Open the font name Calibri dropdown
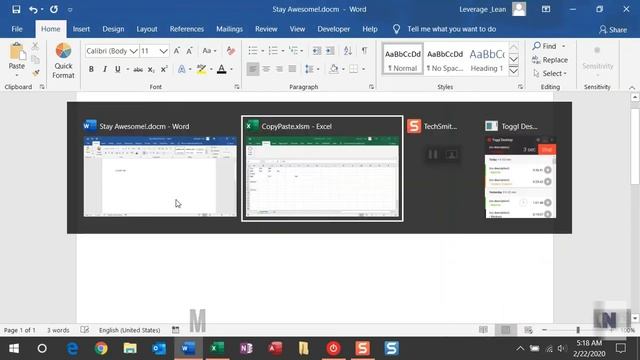The width and height of the screenshot is (640, 360). 133,51
